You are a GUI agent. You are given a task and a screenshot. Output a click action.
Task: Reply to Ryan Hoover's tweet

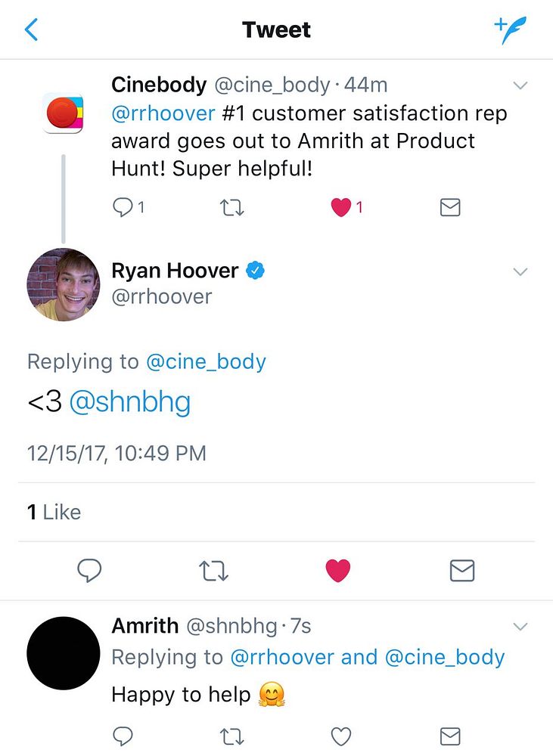coord(90,570)
